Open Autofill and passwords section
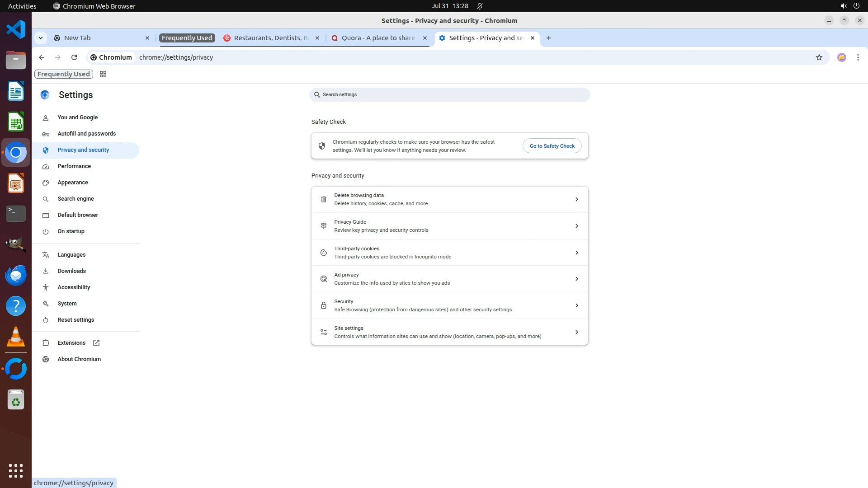Screen dimensions: 868x488 point(86,134)
